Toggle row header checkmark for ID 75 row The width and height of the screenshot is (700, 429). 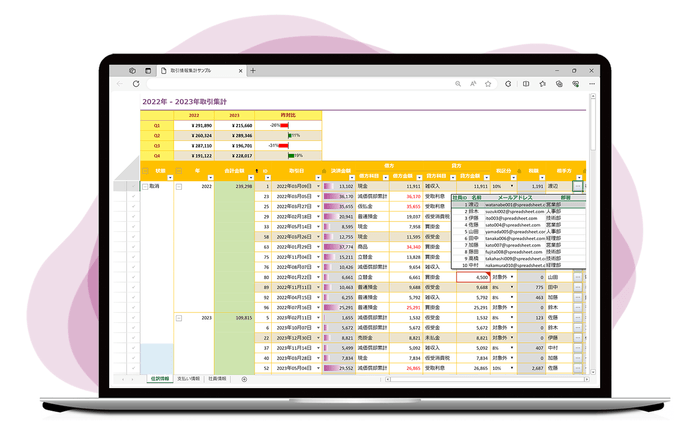[133, 257]
